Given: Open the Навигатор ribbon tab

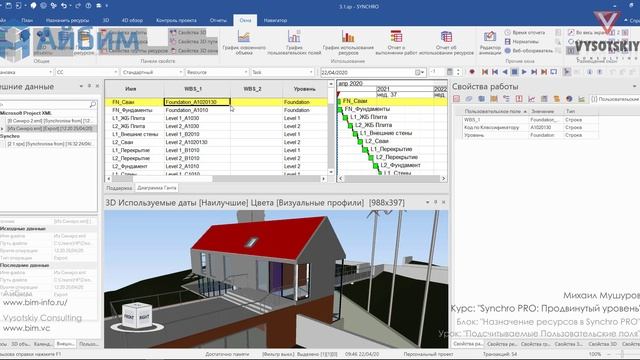Looking at the screenshot, I should (275, 20).
